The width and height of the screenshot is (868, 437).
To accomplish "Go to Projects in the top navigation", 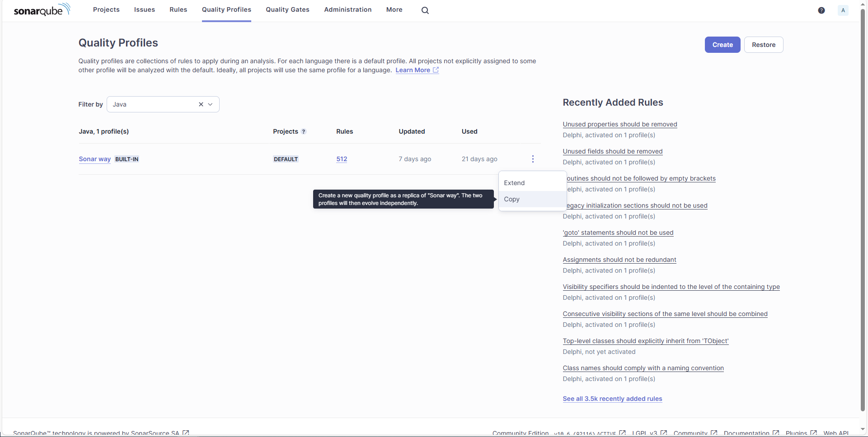I will pyautogui.click(x=106, y=9).
